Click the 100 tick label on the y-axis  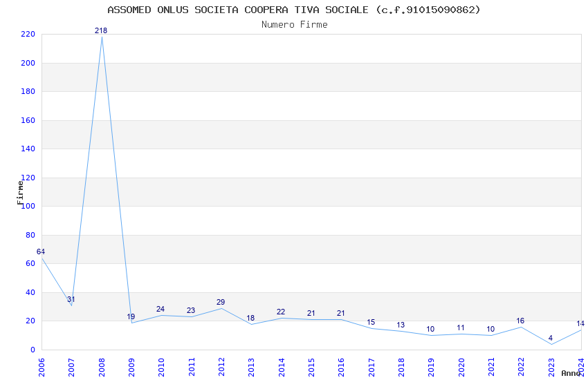29,206
